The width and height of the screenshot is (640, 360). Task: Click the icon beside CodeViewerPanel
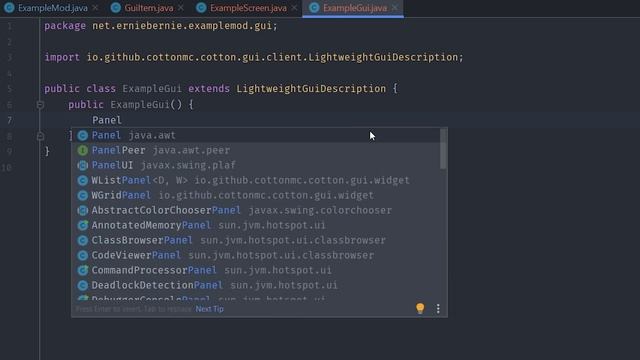click(x=83, y=256)
